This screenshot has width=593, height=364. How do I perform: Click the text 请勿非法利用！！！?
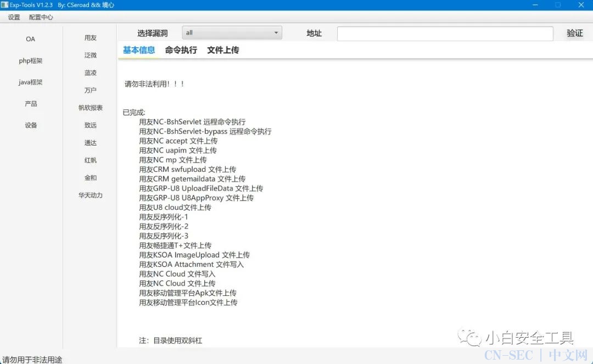click(154, 84)
